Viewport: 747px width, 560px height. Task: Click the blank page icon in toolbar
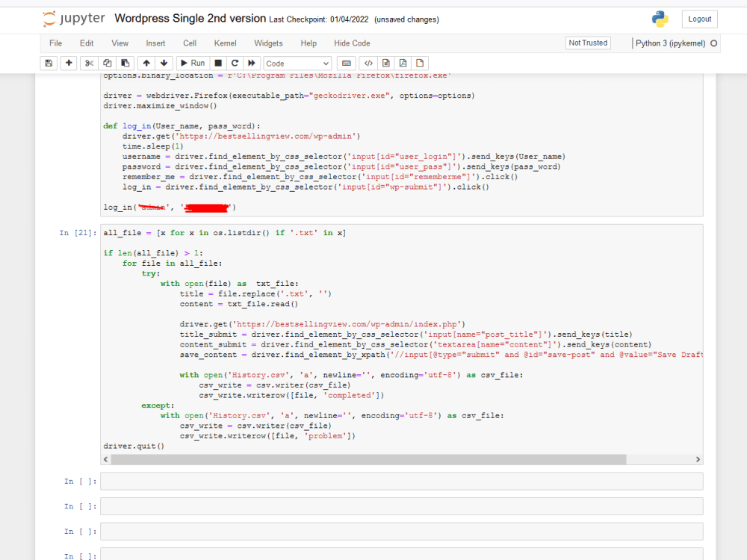tap(420, 63)
